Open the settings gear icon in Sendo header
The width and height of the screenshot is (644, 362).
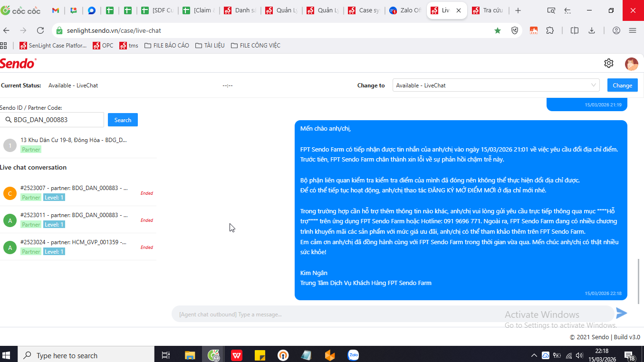pos(609,63)
